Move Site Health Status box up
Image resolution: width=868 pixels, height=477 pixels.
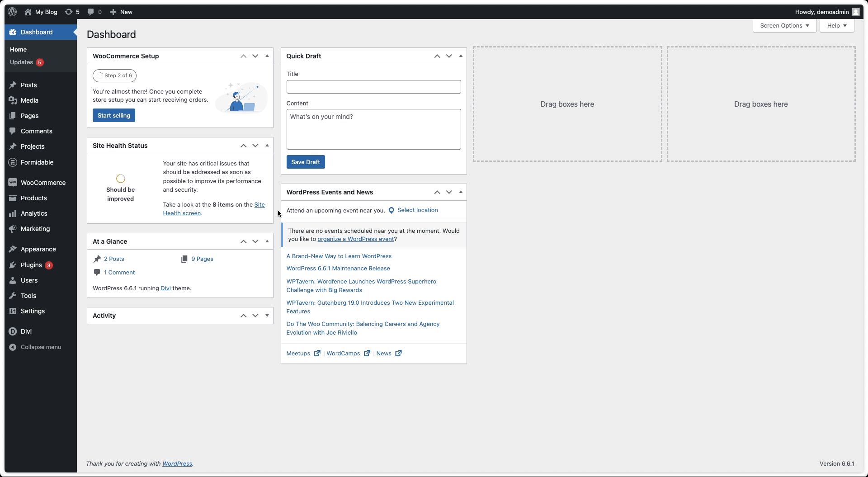click(x=243, y=146)
